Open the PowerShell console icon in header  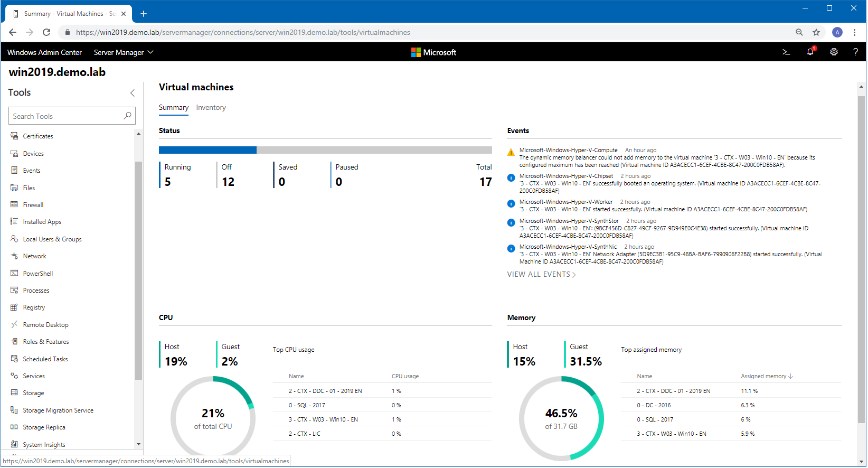786,52
